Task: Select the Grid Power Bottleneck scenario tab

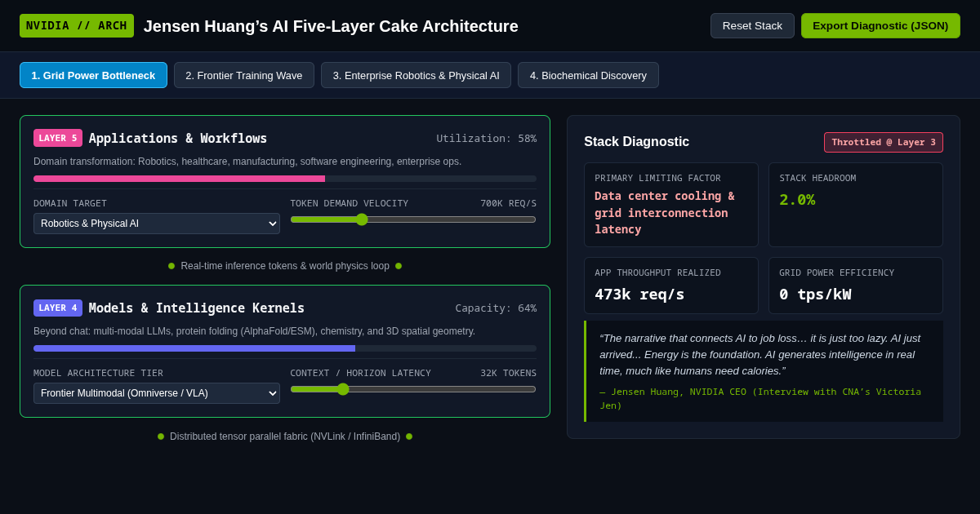Action: (93, 75)
